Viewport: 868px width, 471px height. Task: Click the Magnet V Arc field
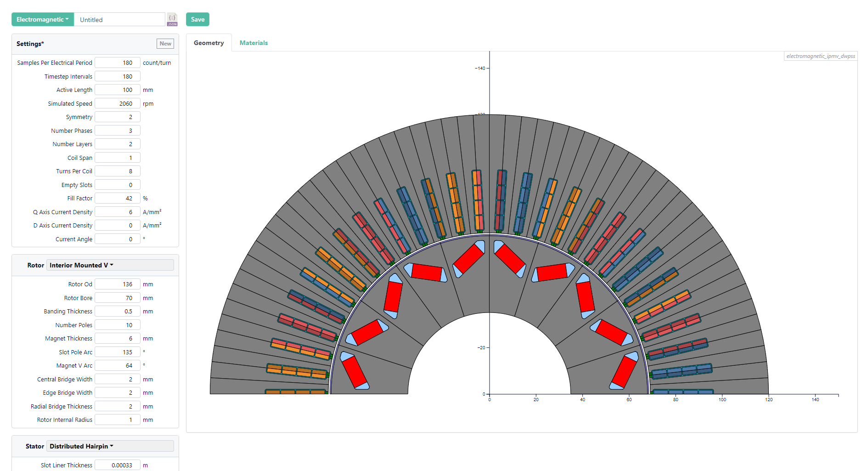click(x=118, y=366)
